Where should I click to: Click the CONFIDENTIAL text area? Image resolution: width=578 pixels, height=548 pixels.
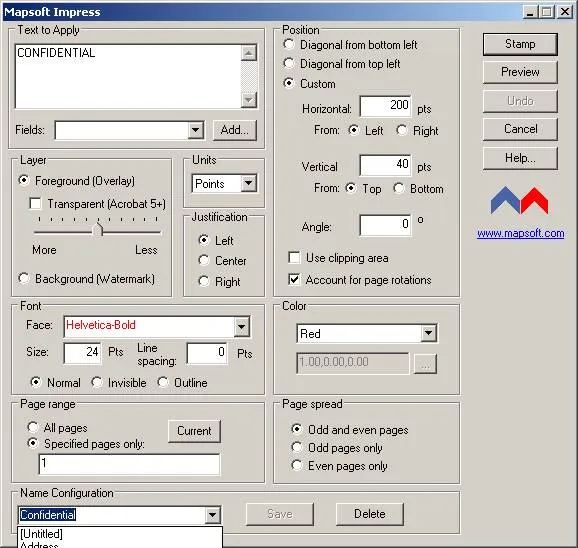128,76
